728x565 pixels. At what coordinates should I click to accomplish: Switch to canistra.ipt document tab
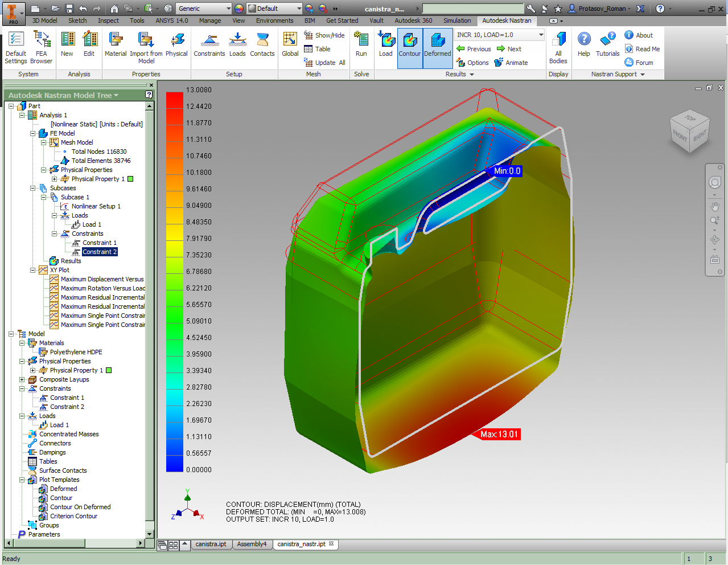211,544
